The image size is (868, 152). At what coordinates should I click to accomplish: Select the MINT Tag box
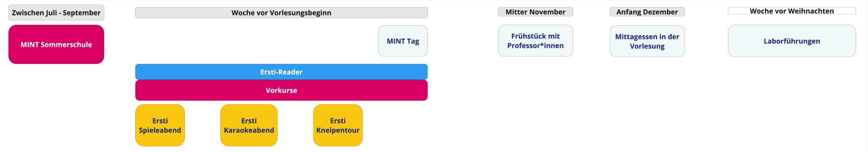[403, 41]
